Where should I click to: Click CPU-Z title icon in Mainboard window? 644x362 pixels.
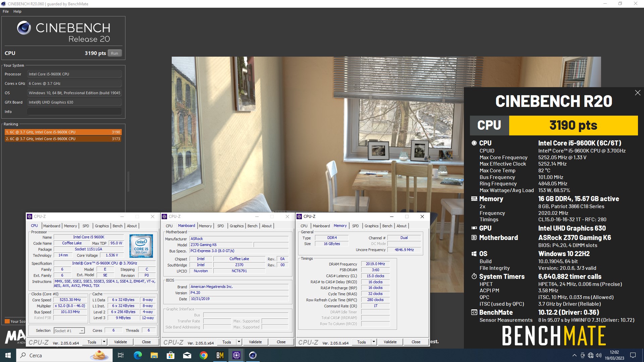[164, 217]
